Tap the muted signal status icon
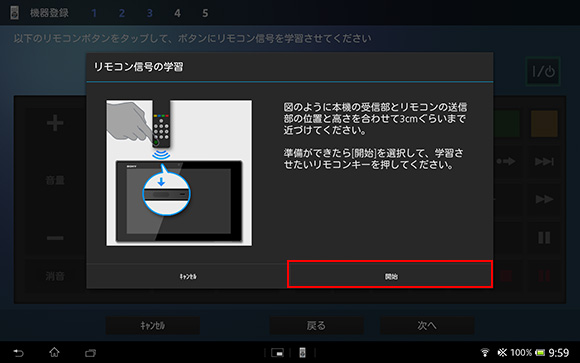 pos(502,353)
